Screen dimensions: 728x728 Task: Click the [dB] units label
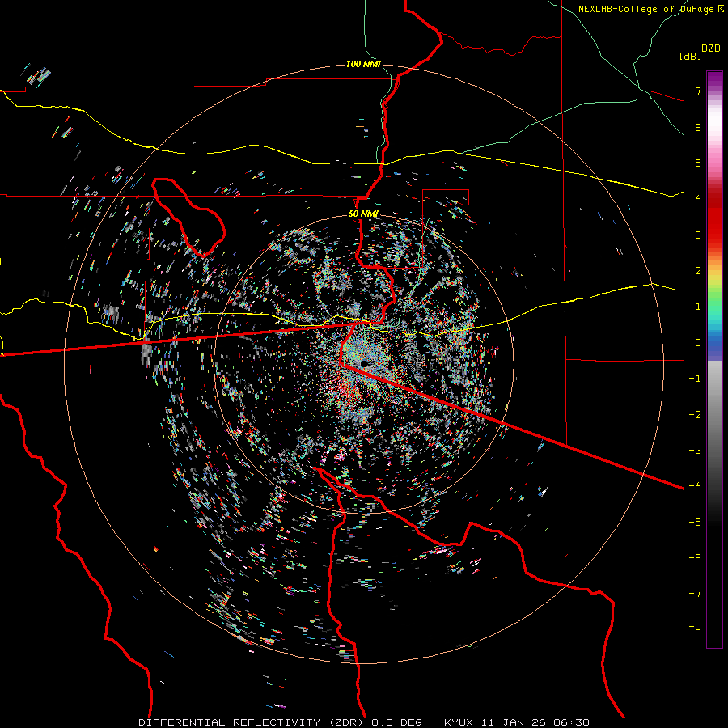click(690, 56)
